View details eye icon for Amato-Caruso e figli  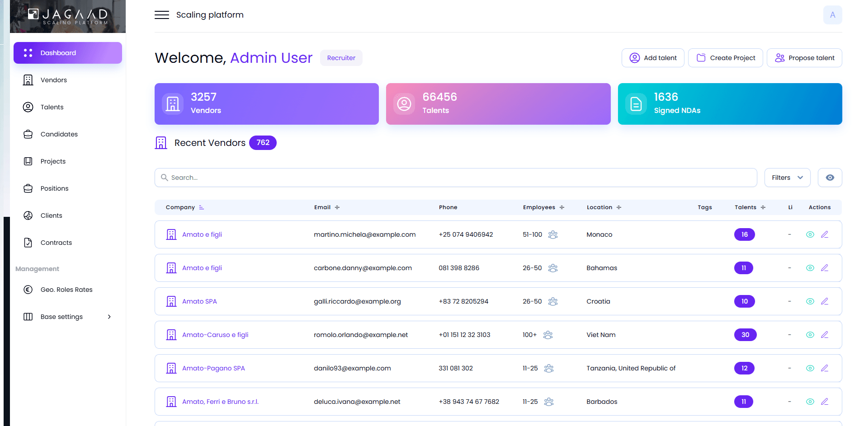(810, 335)
